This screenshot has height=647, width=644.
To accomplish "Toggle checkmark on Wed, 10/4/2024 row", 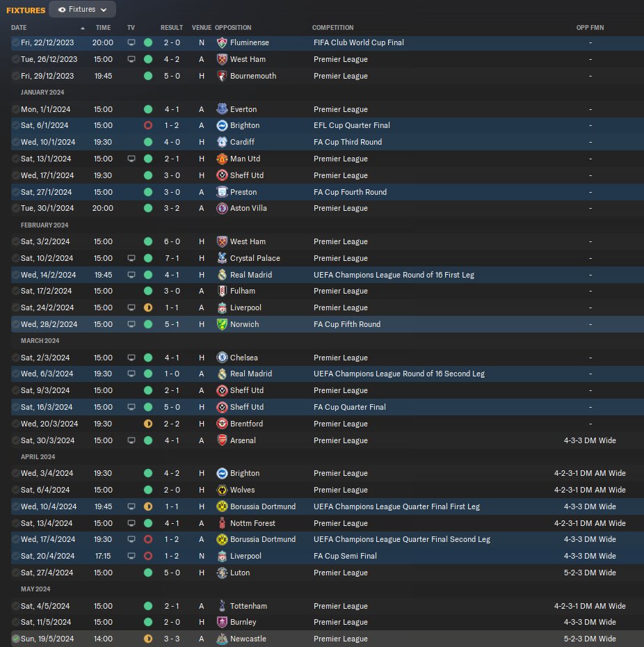I will [15, 506].
